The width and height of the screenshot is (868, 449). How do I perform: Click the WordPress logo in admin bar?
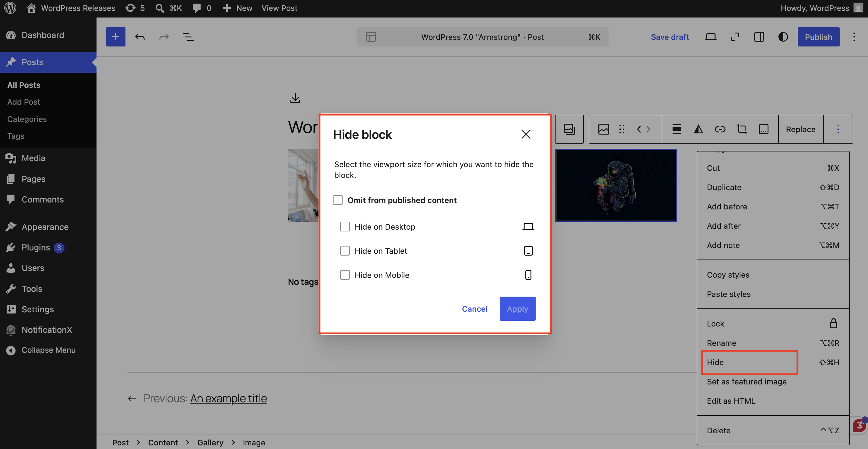pyautogui.click(x=11, y=8)
